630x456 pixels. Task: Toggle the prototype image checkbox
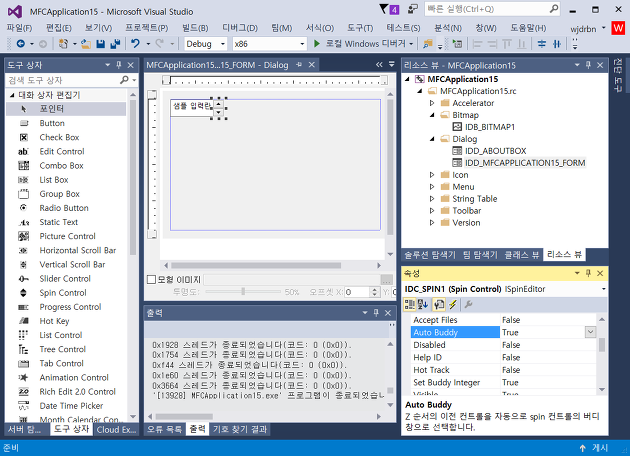coord(151,279)
